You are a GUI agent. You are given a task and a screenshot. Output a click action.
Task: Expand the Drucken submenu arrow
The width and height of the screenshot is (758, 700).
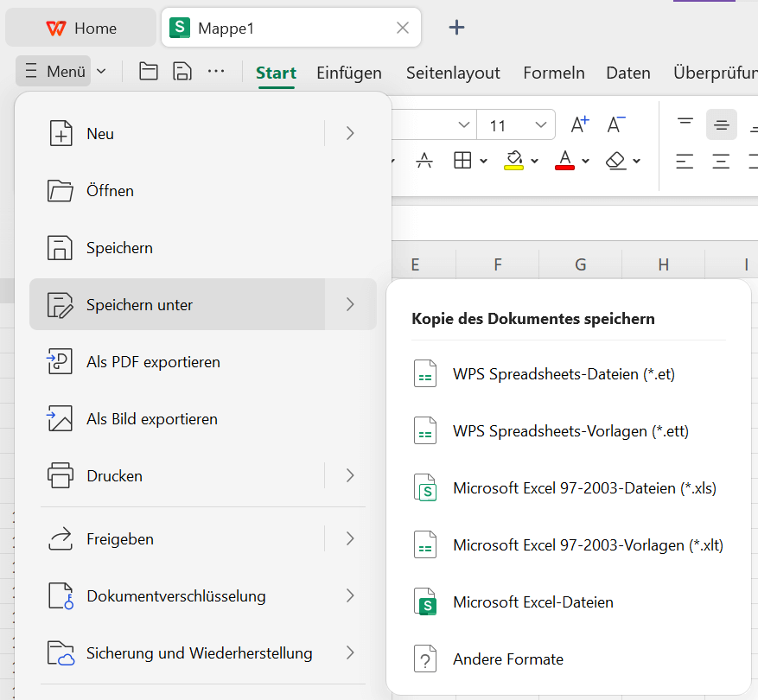(x=350, y=475)
